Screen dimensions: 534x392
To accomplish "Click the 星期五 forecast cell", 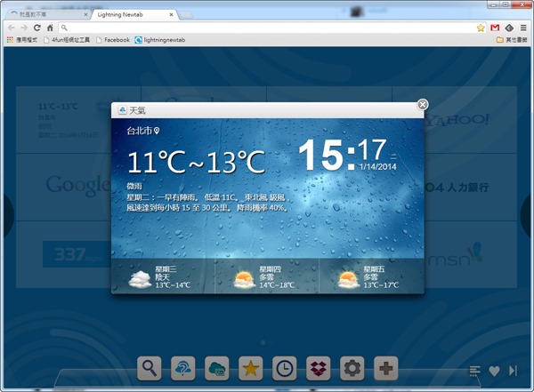I will (371, 276).
